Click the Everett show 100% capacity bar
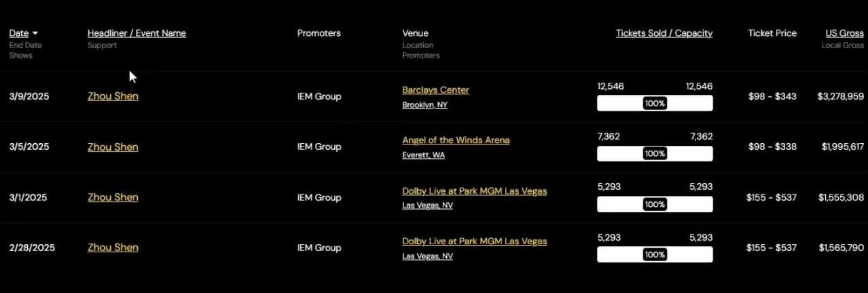868x293 pixels. [655, 154]
